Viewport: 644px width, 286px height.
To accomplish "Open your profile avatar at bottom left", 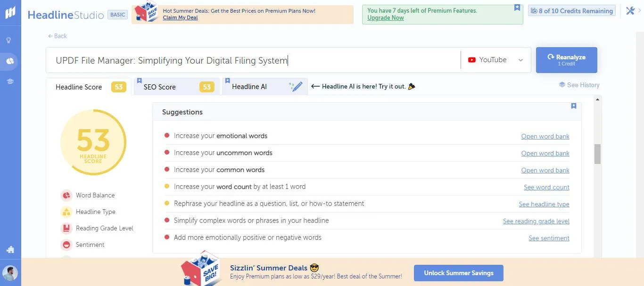I will [10, 272].
